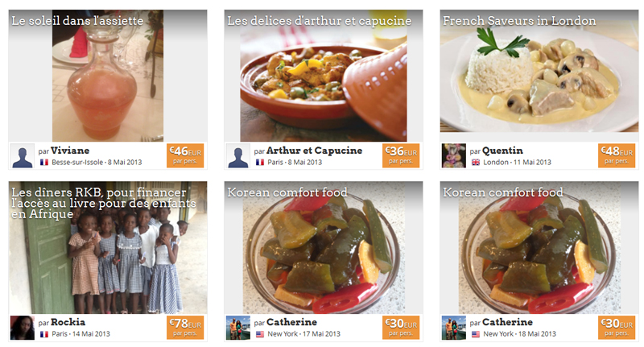This screenshot has height=347, width=644.
Task: Click the UK flag next to London
Action: 476,162
